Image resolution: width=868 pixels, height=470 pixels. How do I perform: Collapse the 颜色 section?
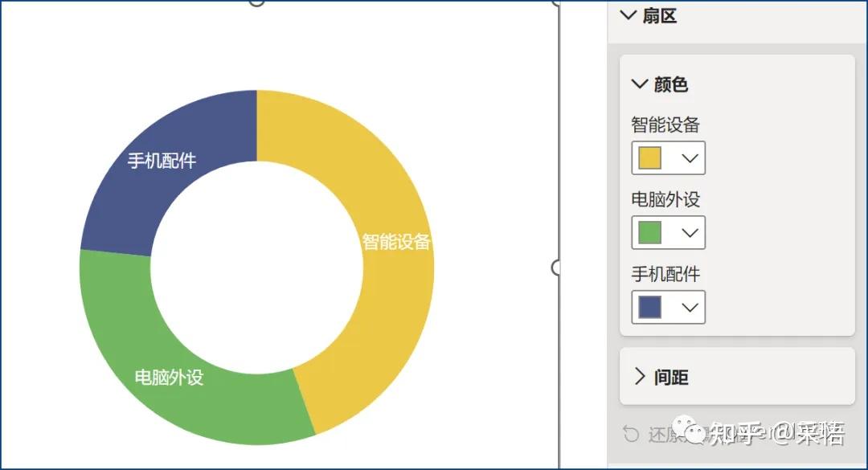pyautogui.click(x=640, y=84)
